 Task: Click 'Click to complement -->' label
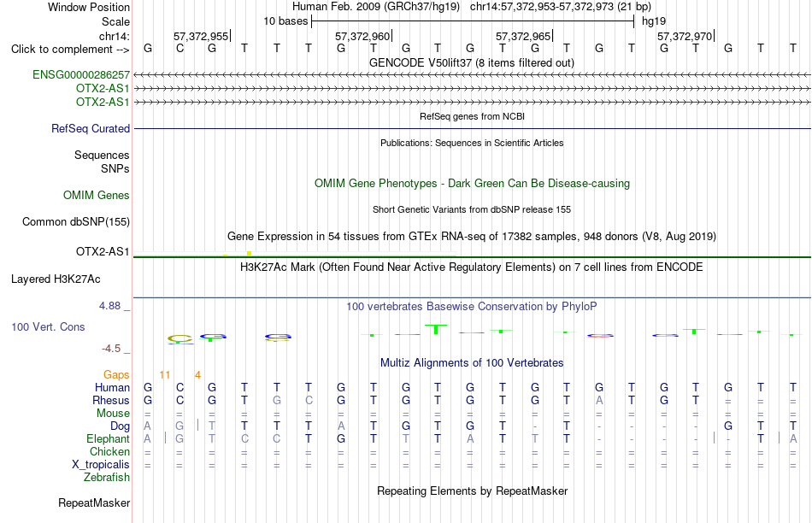[70, 50]
